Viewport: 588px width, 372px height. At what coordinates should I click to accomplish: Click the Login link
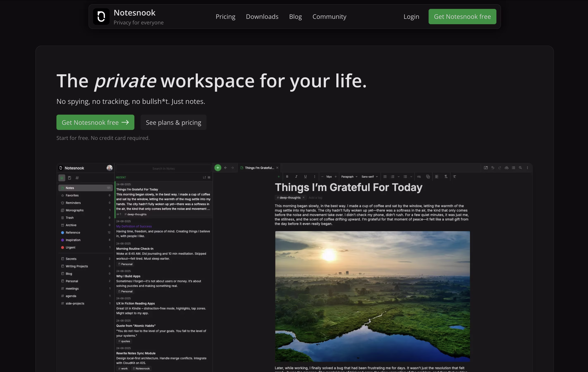411,17
